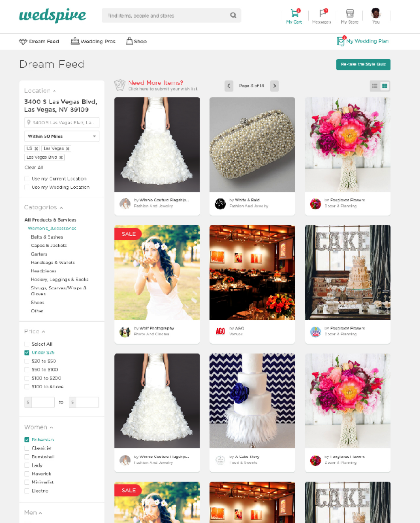Click the My Store icon
The image size is (420, 523).
click(x=349, y=13)
